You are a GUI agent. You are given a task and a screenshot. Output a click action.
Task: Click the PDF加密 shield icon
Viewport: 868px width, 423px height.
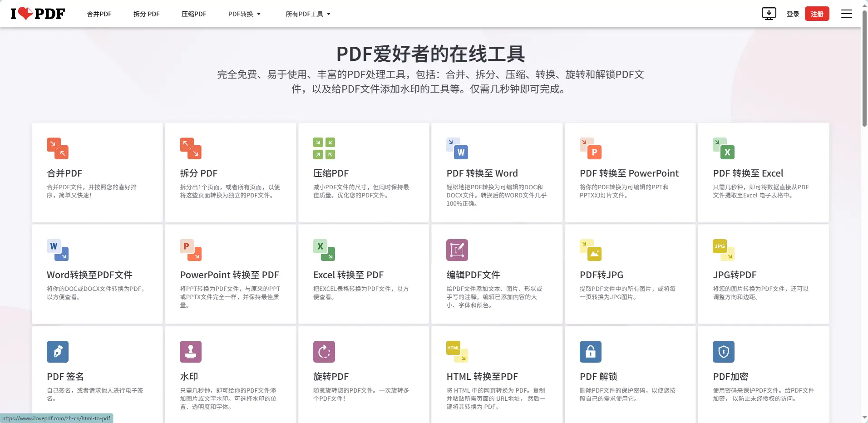[x=724, y=352]
